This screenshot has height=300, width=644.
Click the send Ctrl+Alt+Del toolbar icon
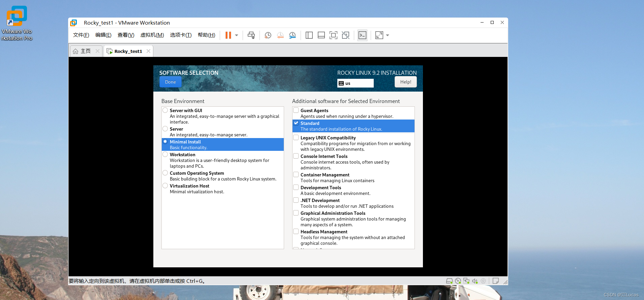pyautogui.click(x=251, y=35)
